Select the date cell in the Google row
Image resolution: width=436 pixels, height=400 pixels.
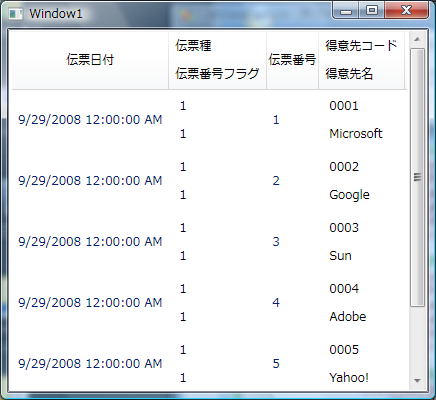pyautogui.click(x=90, y=181)
